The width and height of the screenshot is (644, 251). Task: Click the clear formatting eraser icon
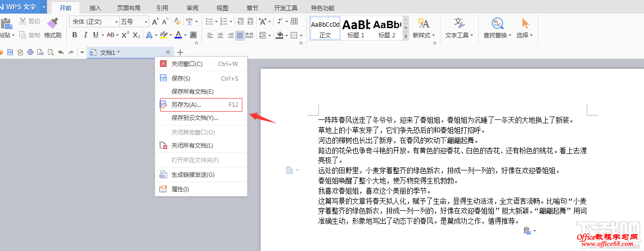tap(177, 21)
